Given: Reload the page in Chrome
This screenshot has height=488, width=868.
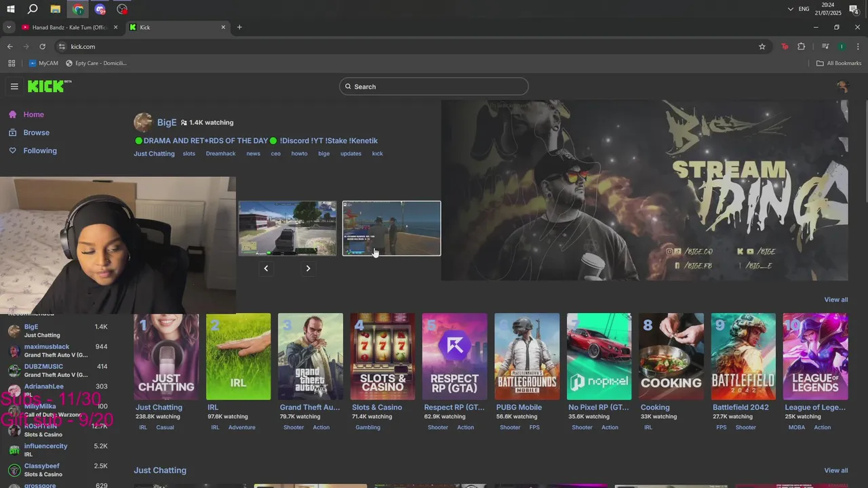Looking at the screenshot, I should [42, 46].
